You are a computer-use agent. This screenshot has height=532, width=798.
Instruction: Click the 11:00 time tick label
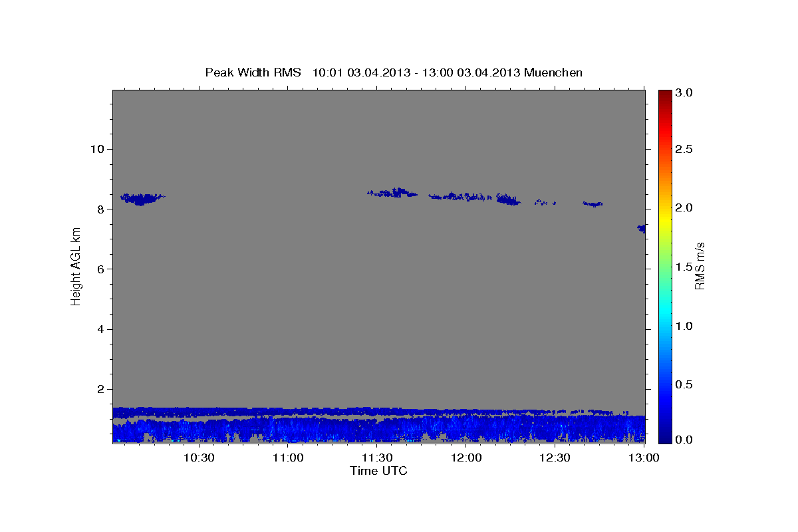click(x=288, y=458)
